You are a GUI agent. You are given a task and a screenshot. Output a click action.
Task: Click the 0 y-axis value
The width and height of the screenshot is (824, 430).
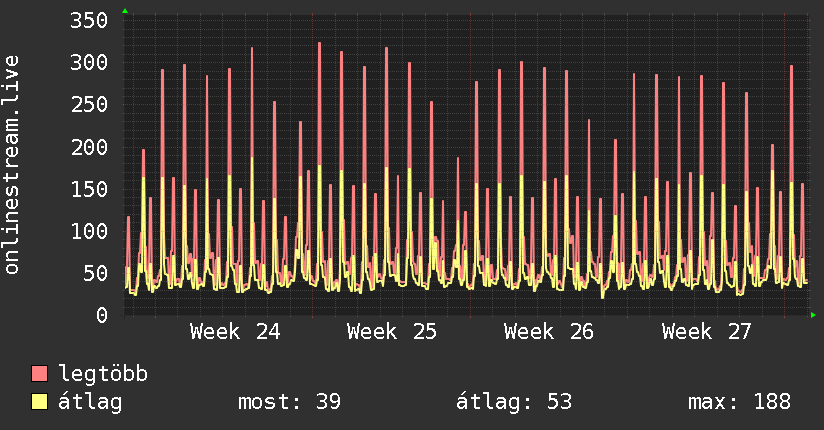(102, 315)
